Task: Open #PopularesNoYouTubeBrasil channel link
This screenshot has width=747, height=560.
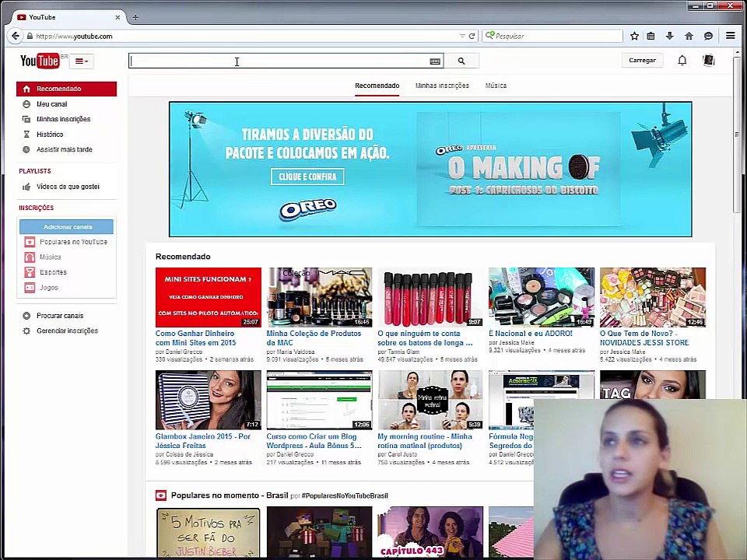Action: [345, 495]
